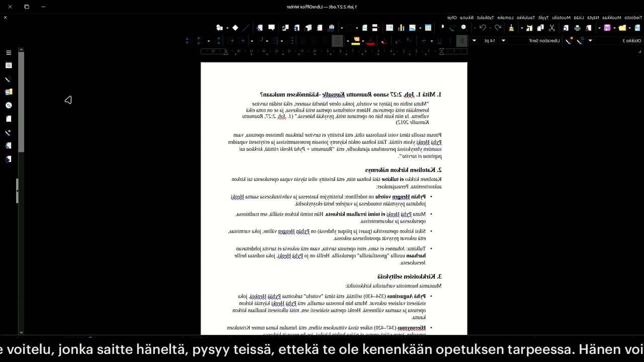644x362 pixels.
Task: Open the Insert table dropdown arrow
Action: coord(420,28)
